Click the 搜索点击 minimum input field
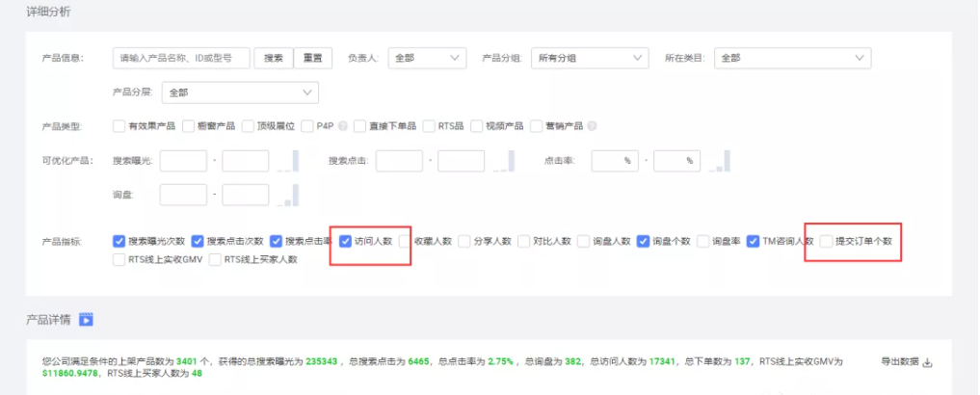Image resolution: width=980 pixels, height=395 pixels. point(399,161)
